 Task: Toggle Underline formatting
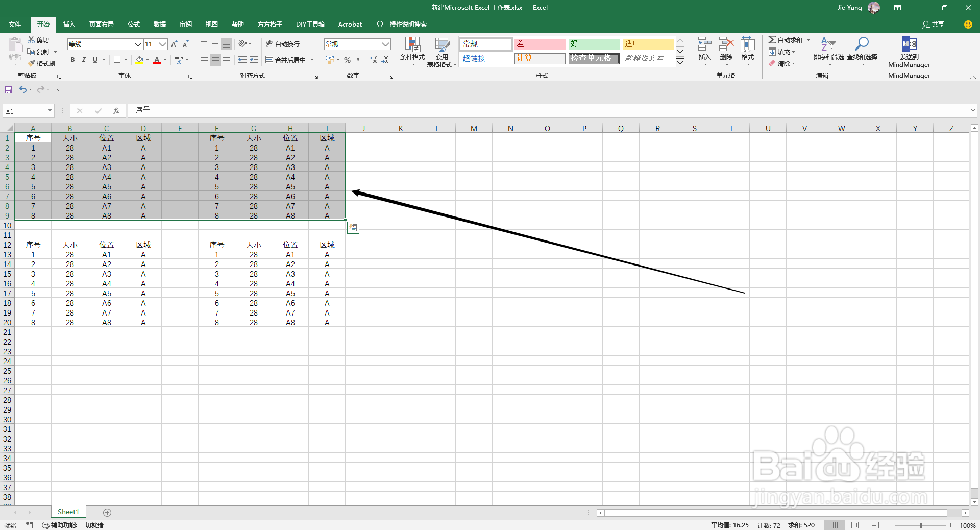[x=95, y=60]
